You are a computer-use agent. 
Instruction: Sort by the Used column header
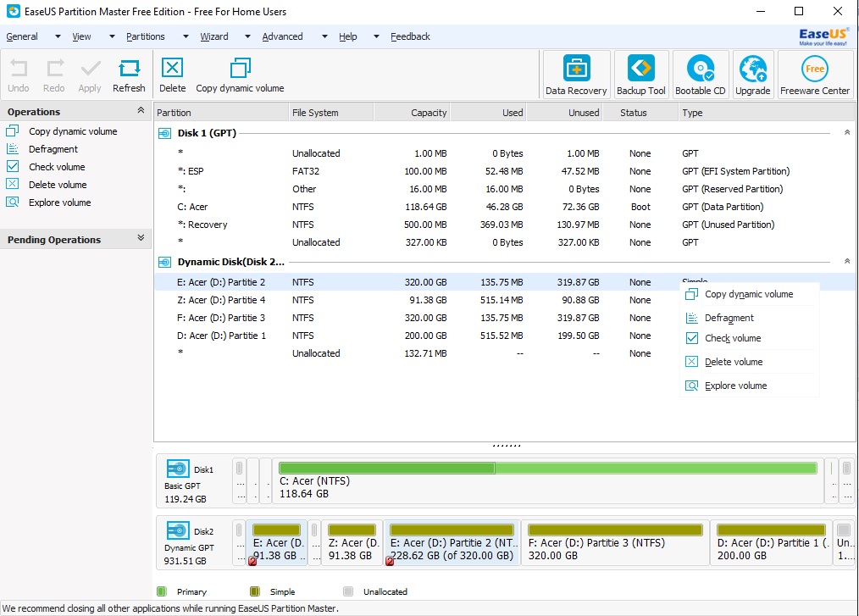488,113
